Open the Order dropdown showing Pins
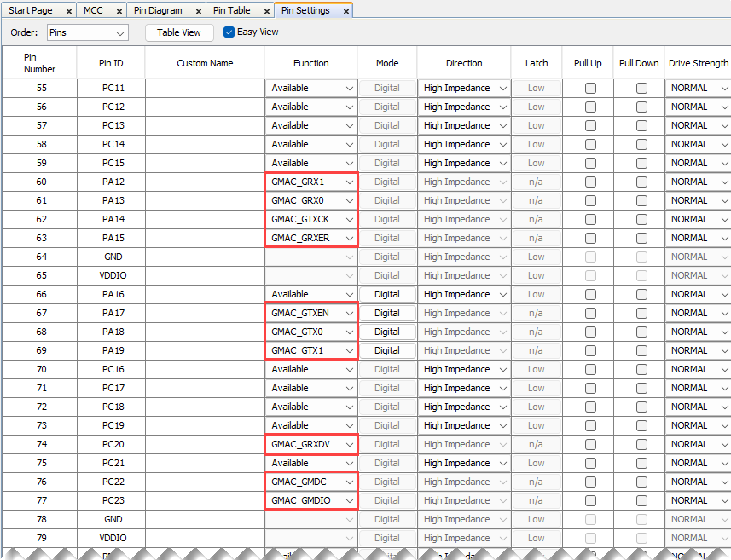 coord(87,32)
